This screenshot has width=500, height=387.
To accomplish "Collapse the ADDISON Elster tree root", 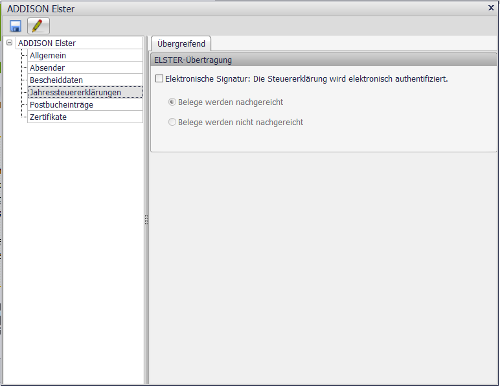I will pyautogui.click(x=9, y=43).
